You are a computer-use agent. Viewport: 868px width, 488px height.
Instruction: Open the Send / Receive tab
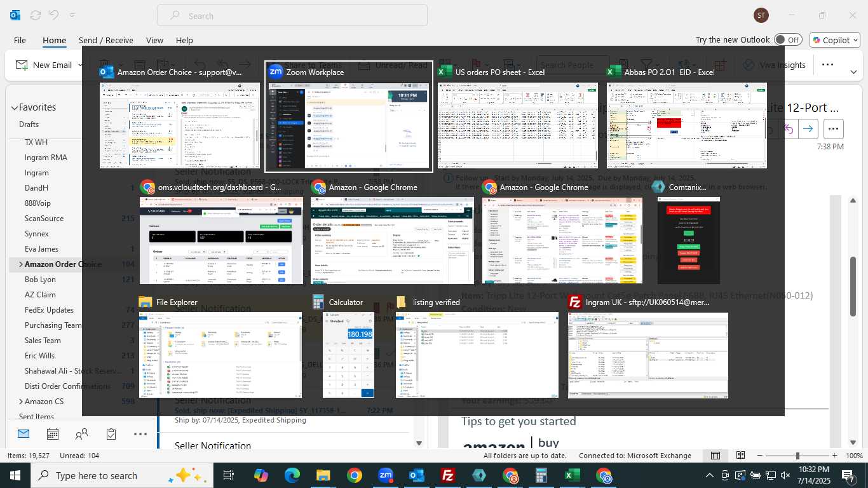click(x=106, y=40)
